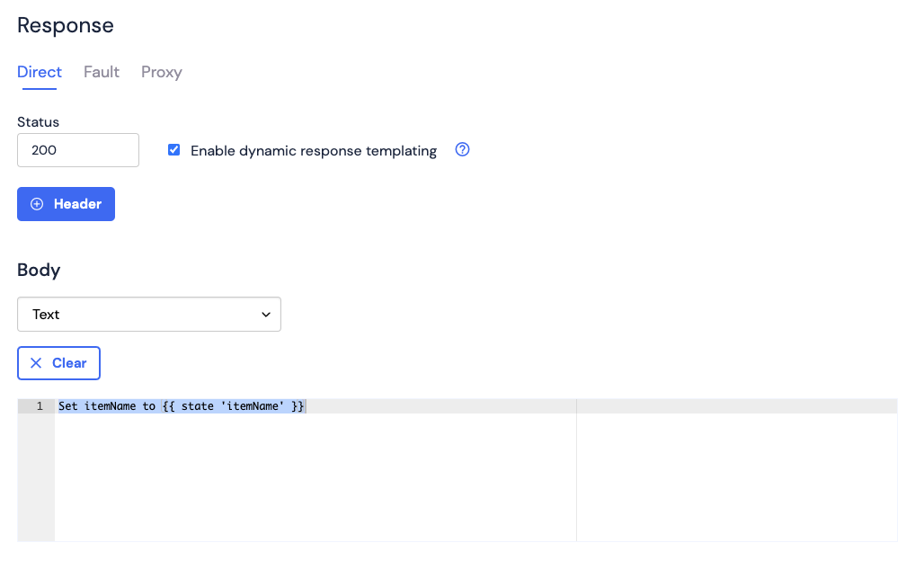This screenshot has height=578, width=924.
Task: Click into the Status code field
Action: point(78,150)
